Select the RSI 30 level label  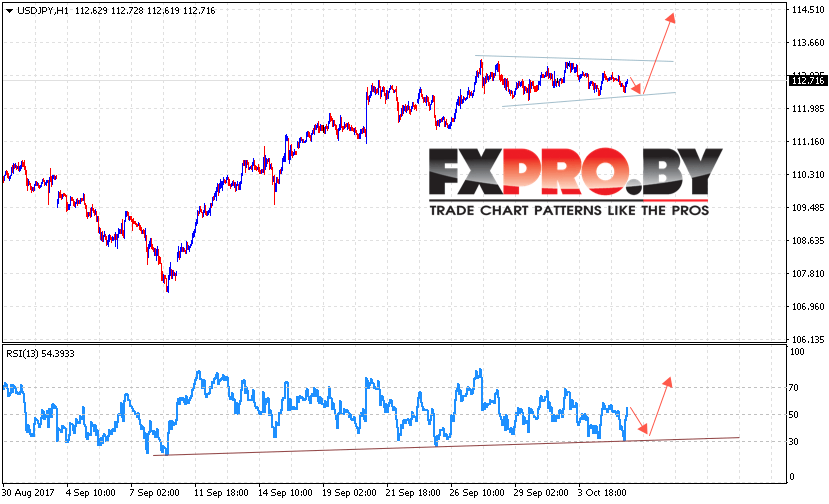(x=794, y=442)
